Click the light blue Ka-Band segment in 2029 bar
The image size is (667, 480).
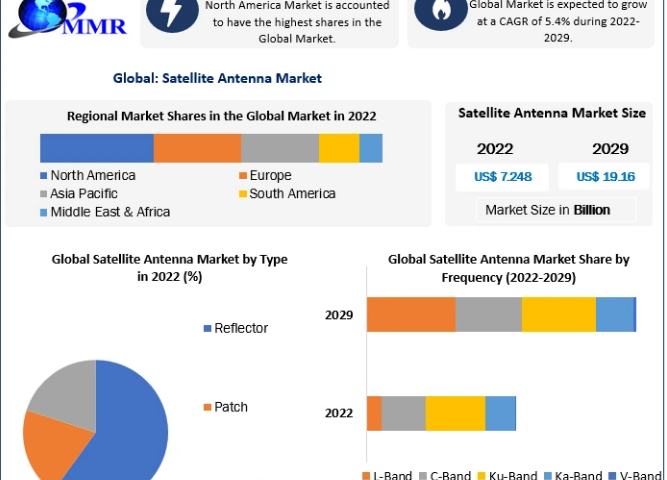615,314
